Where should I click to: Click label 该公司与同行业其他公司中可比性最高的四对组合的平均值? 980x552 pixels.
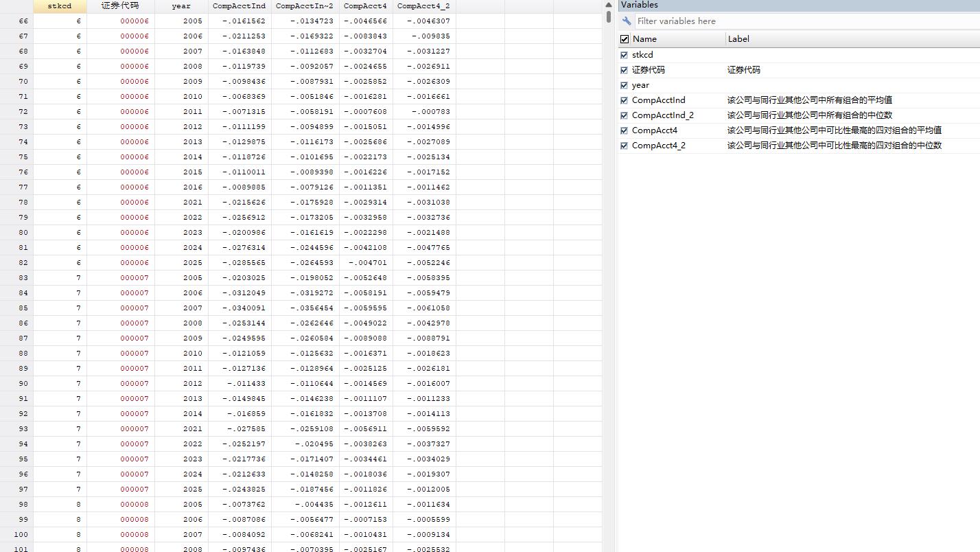835,130
